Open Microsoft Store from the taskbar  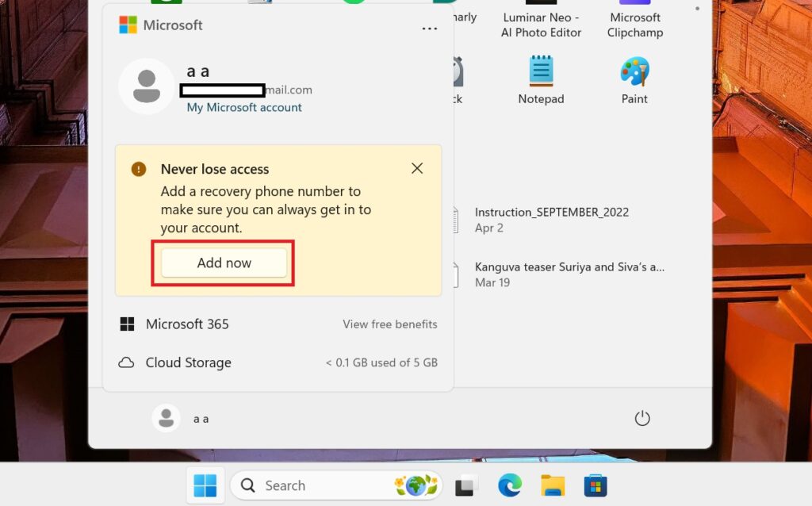click(595, 485)
